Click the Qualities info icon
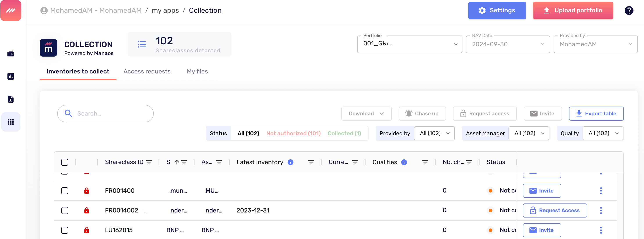 point(404,162)
